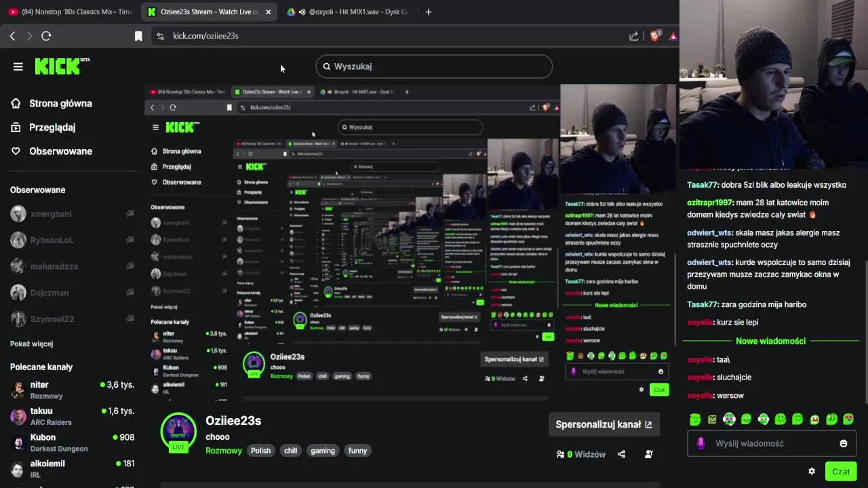
Task: Switch to the Nonstop '80s Classics Mix tab
Action: (x=71, y=12)
